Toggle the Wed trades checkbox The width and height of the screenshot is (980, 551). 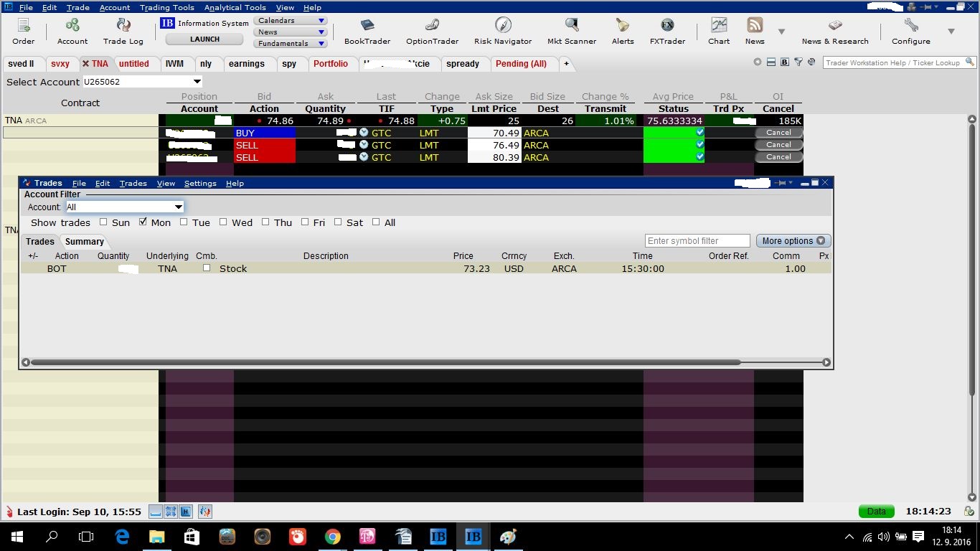pos(223,222)
